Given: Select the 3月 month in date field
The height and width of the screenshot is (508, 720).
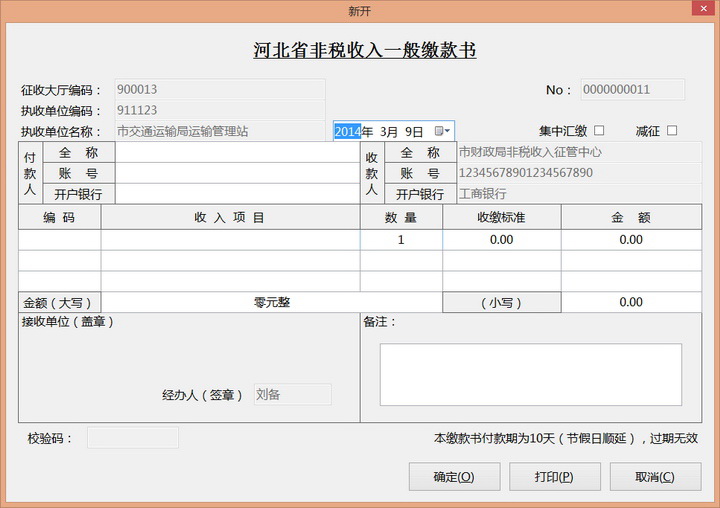Looking at the screenshot, I should (388, 132).
